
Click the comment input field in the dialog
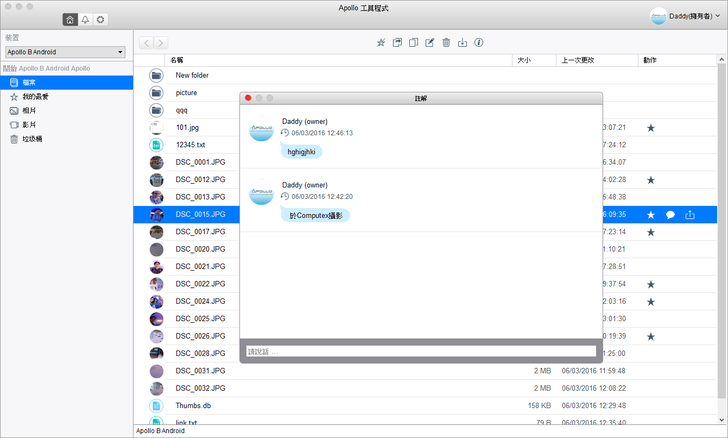pos(420,351)
